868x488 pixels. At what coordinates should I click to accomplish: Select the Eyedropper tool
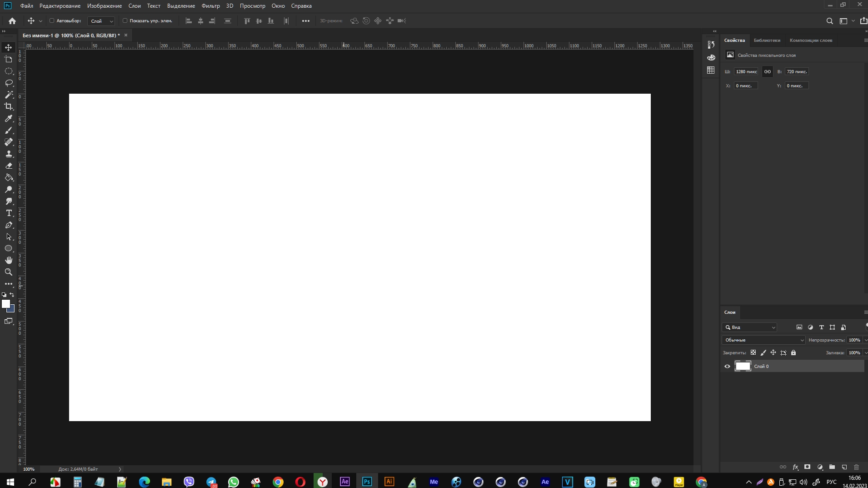[9, 119]
